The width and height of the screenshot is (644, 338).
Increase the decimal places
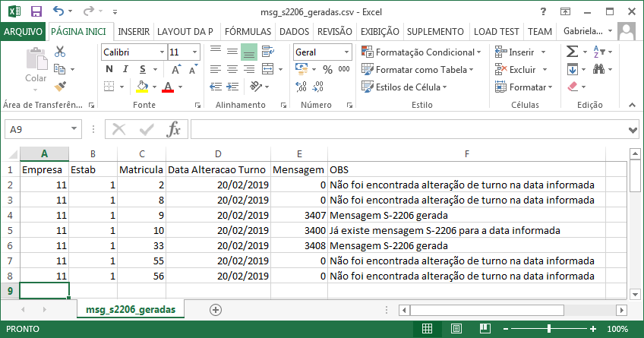pos(301,87)
